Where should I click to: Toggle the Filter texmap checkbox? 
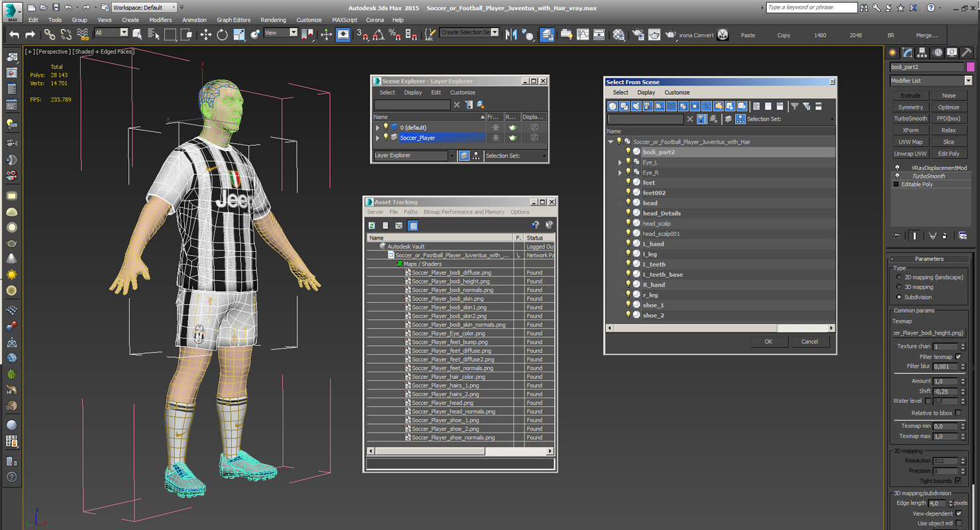958,356
